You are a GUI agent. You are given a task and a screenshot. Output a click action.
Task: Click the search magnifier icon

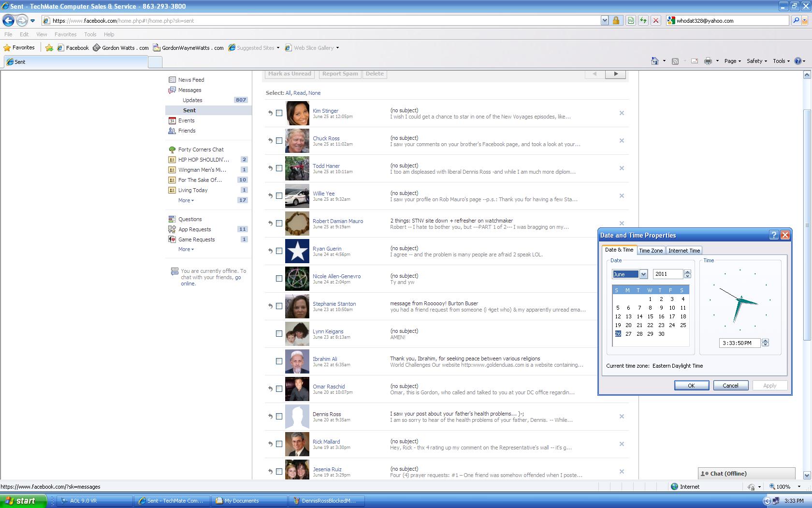pyautogui.click(x=796, y=20)
